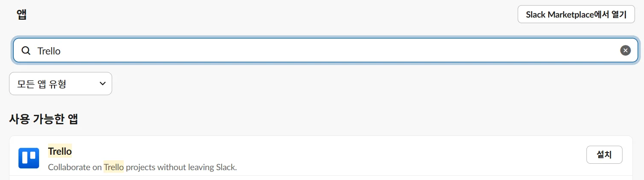This screenshot has height=180, width=644.
Task: Click the chevron arrow on the app type filter
Action: 102,84
